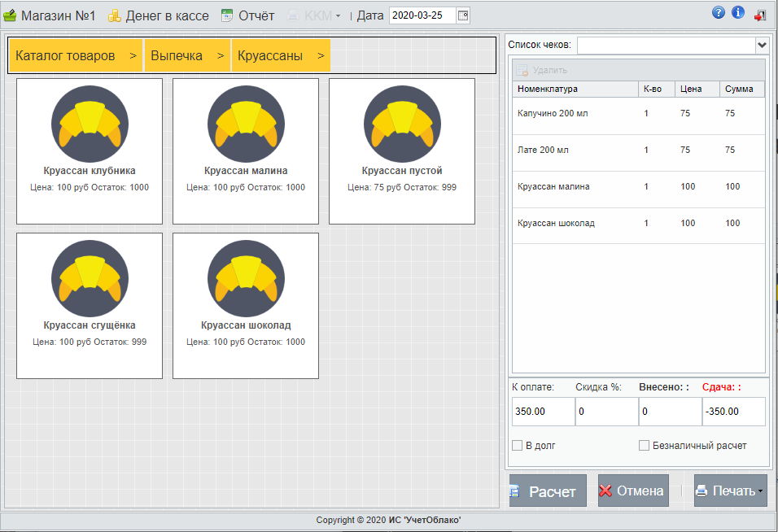Enable the В долг checkbox
778x532 pixels.
click(517, 446)
